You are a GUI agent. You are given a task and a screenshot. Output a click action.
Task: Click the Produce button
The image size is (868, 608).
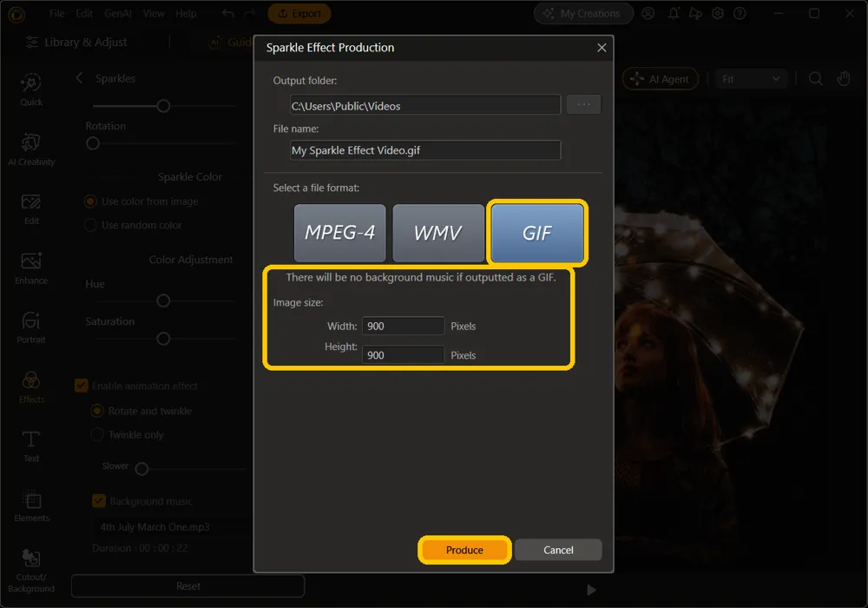(x=464, y=550)
